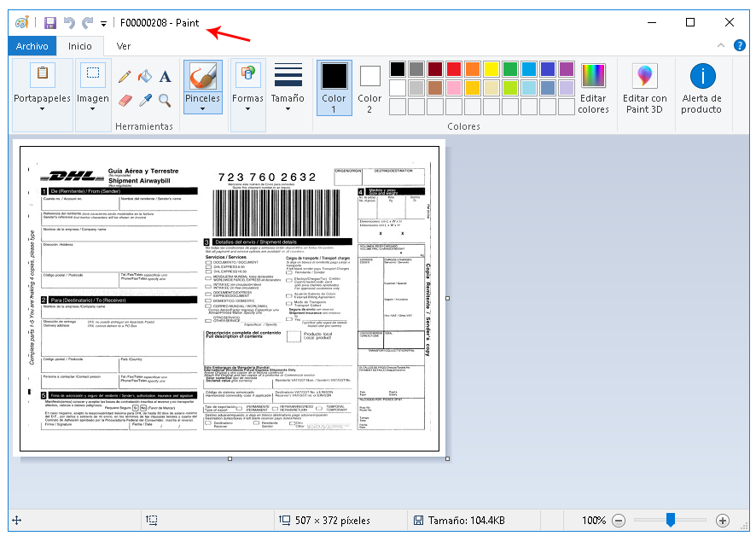Click the Pinceles brush icon
Image resolution: width=756 pixels, height=536 pixels.
pos(203,76)
